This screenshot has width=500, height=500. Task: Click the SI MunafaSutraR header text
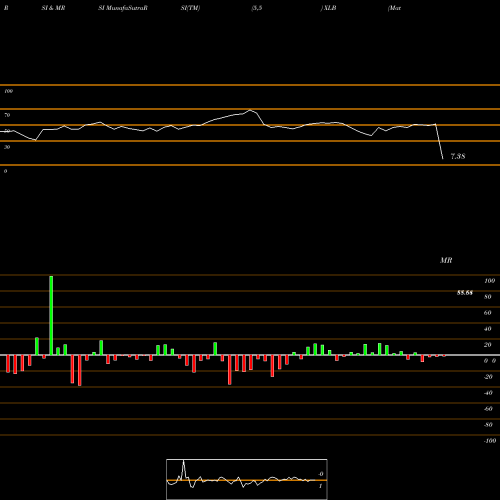pyautogui.click(x=123, y=8)
